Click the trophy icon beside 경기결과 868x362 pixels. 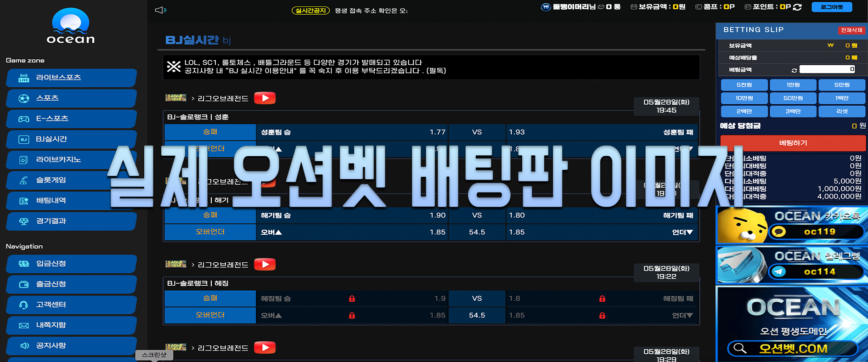pos(24,221)
